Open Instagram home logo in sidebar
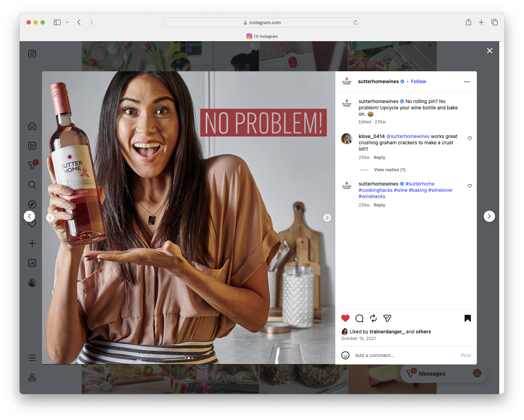The width and height of the screenshot is (524, 420). [32, 54]
